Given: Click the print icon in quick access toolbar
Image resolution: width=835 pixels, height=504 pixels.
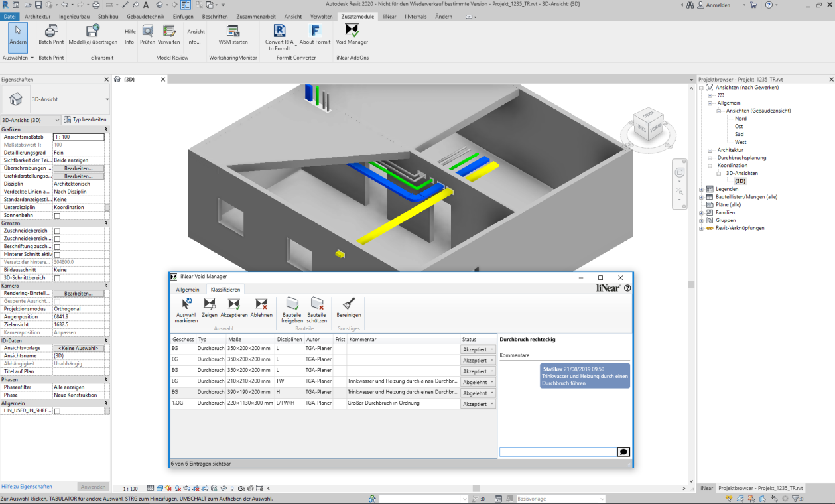Looking at the screenshot, I should tap(96, 5).
